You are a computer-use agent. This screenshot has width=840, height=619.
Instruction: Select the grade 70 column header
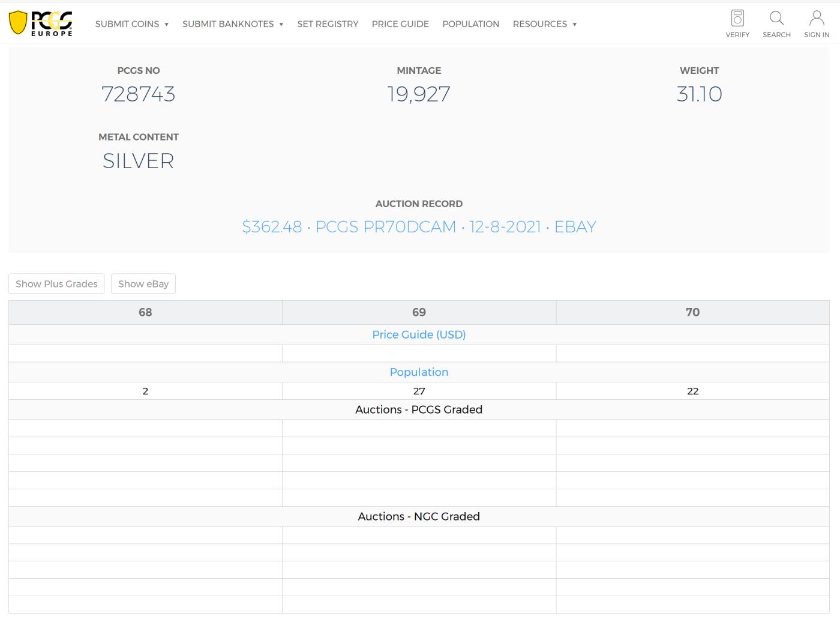pyautogui.click(x=692, y=313)
